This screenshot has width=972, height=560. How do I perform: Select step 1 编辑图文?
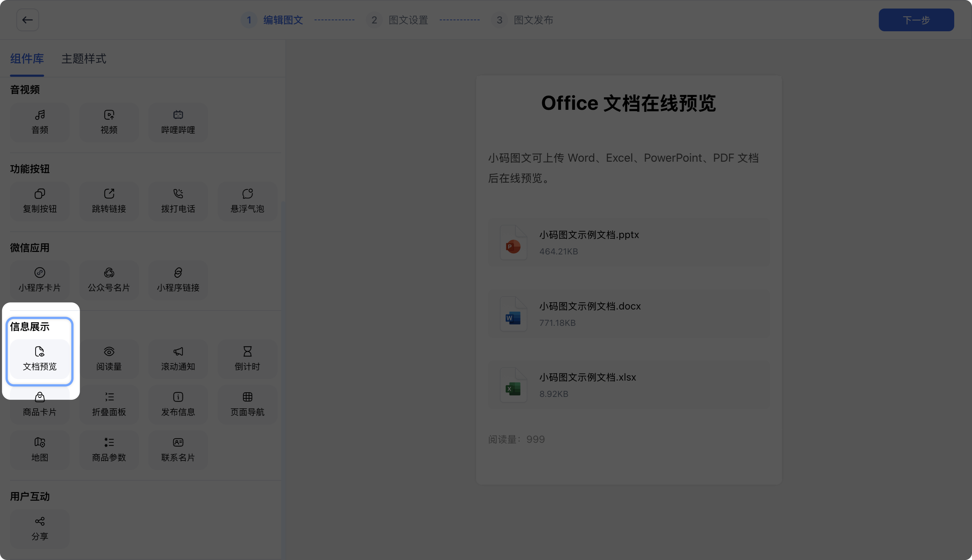click(x=272, y=20)
